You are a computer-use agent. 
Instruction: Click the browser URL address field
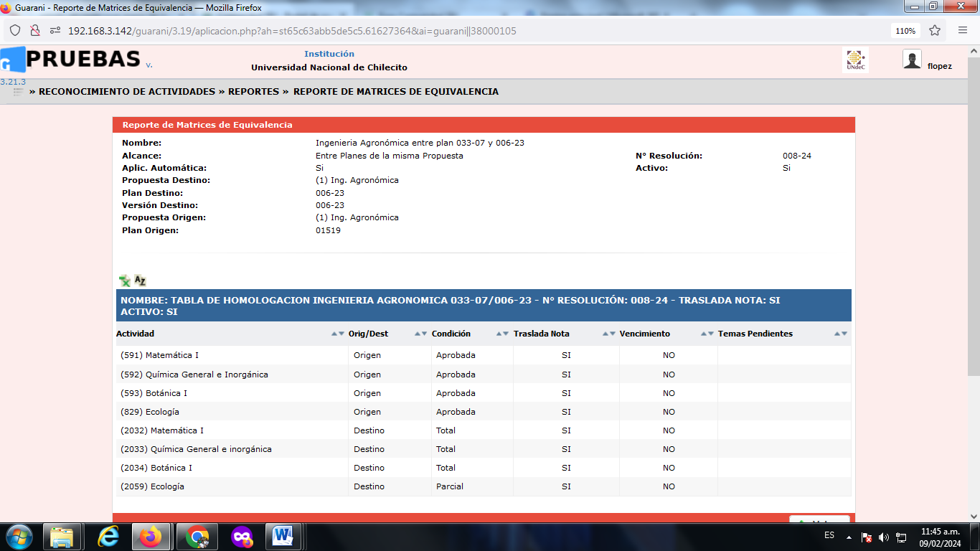tap(430, 31)
